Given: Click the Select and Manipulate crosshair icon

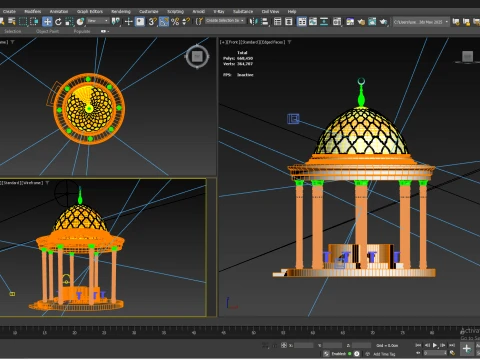Looking at the screenshot, I should (128, 22).
